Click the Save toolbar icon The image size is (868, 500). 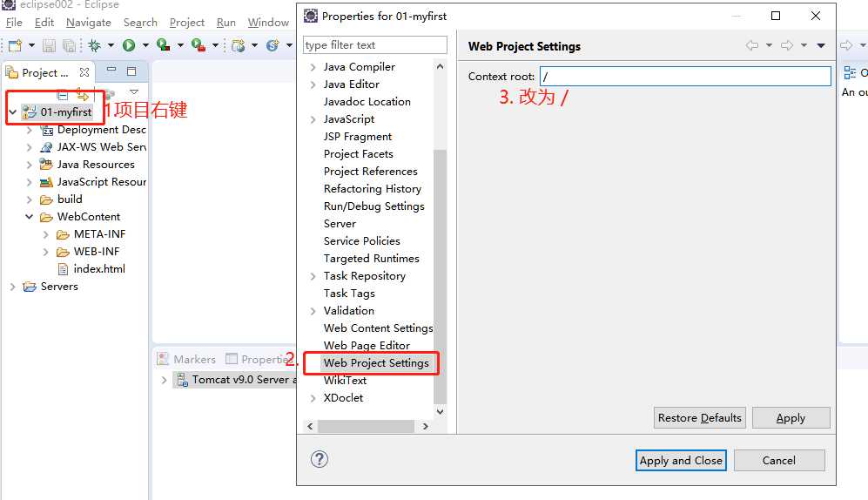point(50,45)
